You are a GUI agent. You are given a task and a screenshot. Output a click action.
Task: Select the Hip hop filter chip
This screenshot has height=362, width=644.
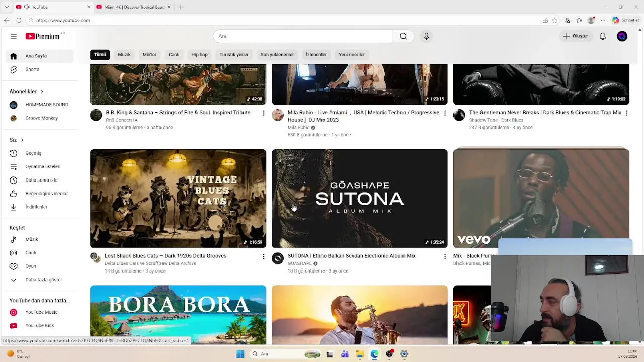[x=199, y=54]
